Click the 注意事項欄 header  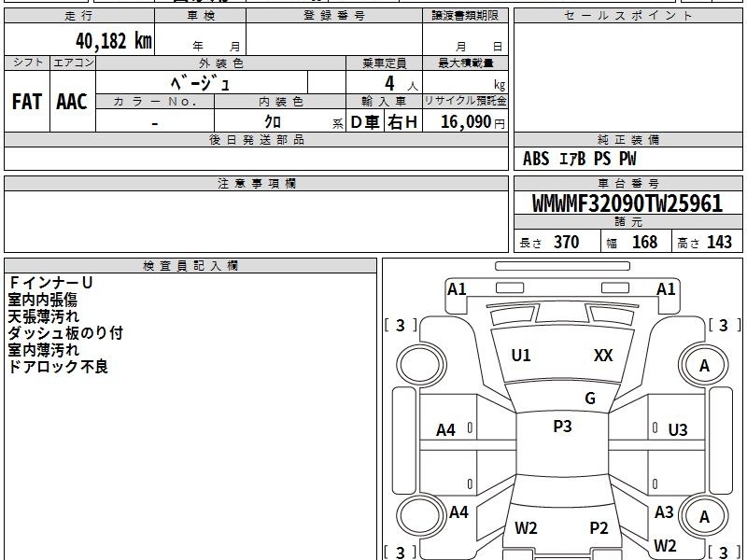coord(256,183)
